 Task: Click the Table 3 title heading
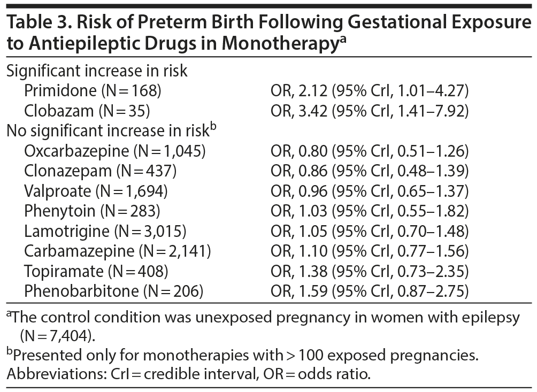[x=267, y=33]
